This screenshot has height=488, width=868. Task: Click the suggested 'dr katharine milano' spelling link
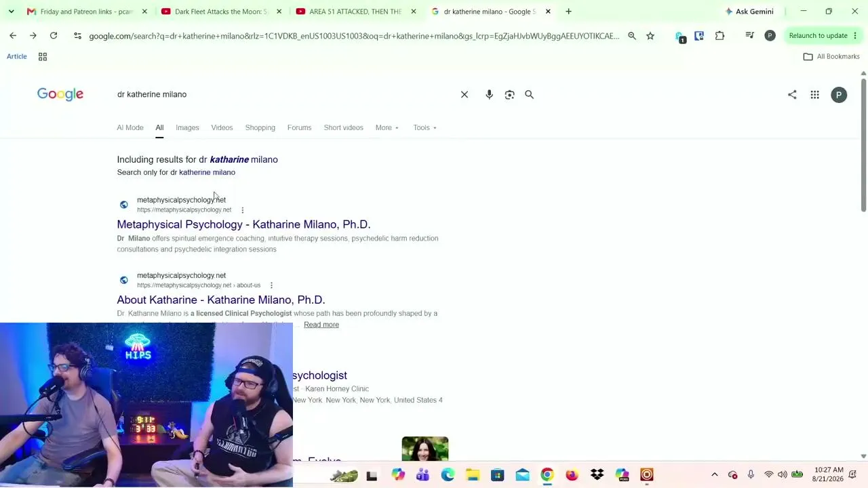click(x=238, y=159)
